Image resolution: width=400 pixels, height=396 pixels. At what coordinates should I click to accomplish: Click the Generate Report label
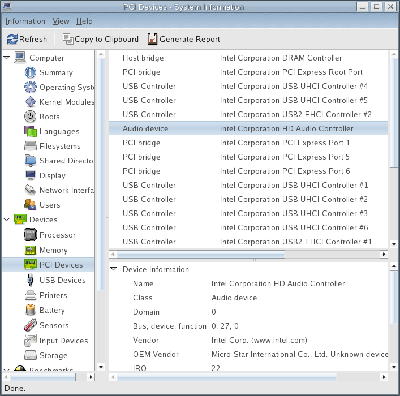point(190,39)
